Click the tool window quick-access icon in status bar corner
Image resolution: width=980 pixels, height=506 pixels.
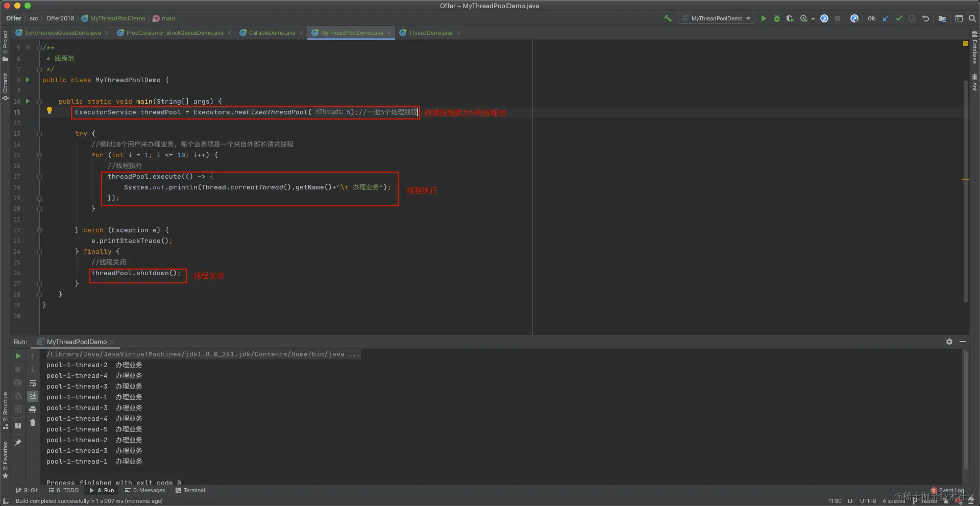click(x=6, y=501)
